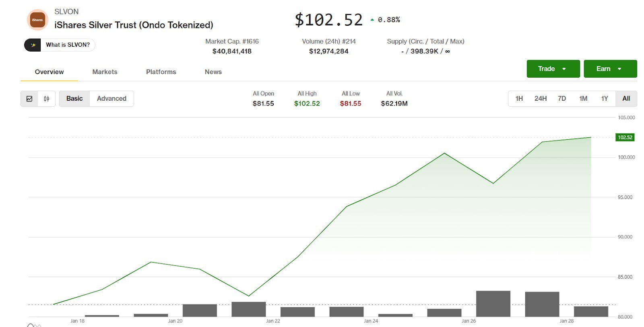Click the tallest volume bar near Jan 26
The width and height of the screenshot is (644, 327).
[493, 304]
